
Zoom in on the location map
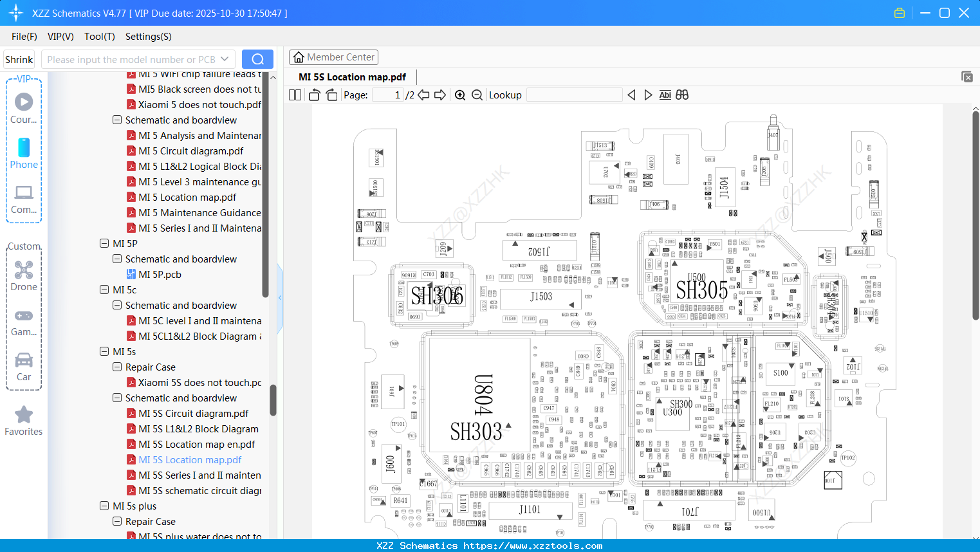[460, 95]
